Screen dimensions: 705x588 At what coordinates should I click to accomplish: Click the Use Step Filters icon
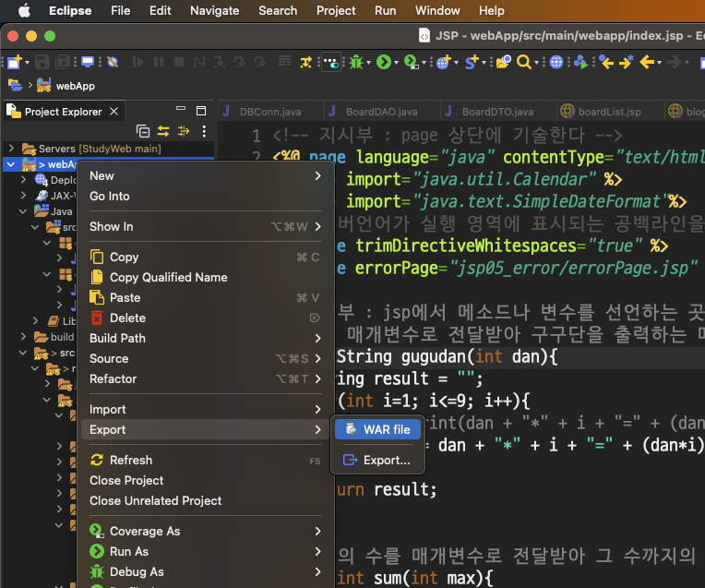306,62
